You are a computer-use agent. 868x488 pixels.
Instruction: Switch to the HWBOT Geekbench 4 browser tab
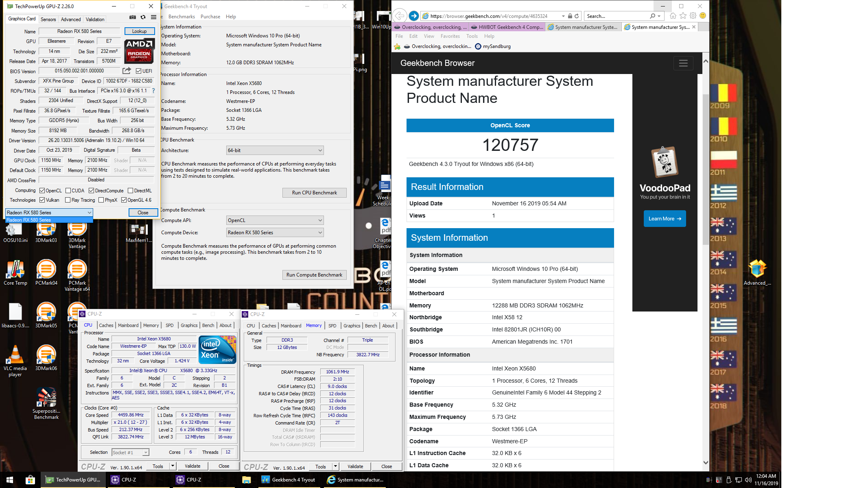[507, 27]
